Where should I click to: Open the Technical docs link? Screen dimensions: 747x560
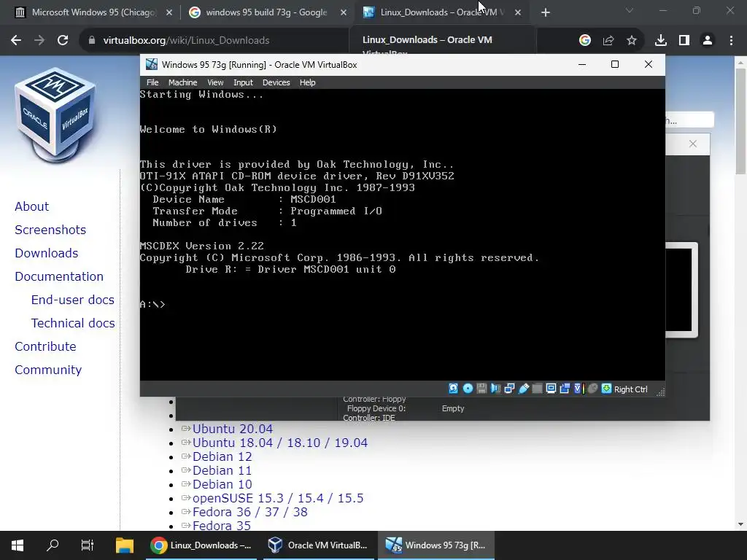pyautogui.click(x=73, y=323)
